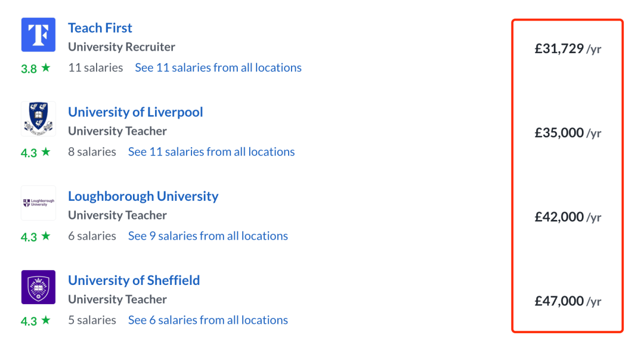The image size is (644, 344).
Task: Click the green star beside 3.8 rating
Action: pyautogui.click(x=45, y=67)
